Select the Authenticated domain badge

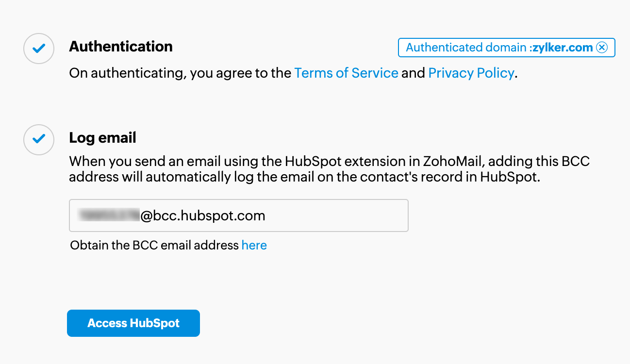point(507,48)
